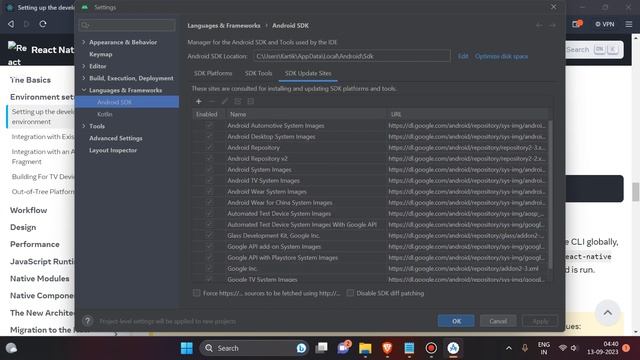Toggle Google API with Playstore System Images checkbox
640x360 pixels.
point(209,258)
